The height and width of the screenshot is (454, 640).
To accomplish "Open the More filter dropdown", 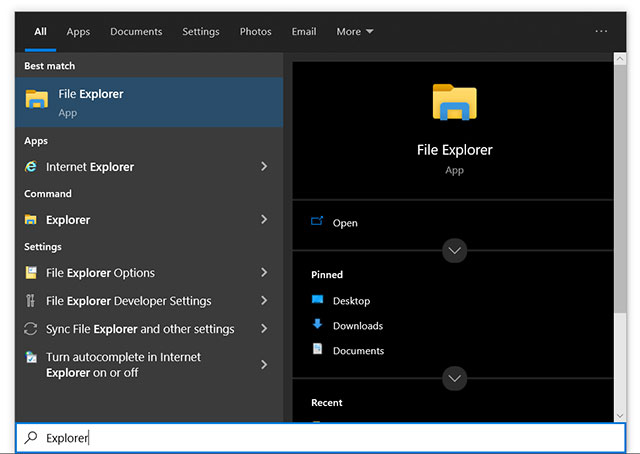I will coord(354,32).
